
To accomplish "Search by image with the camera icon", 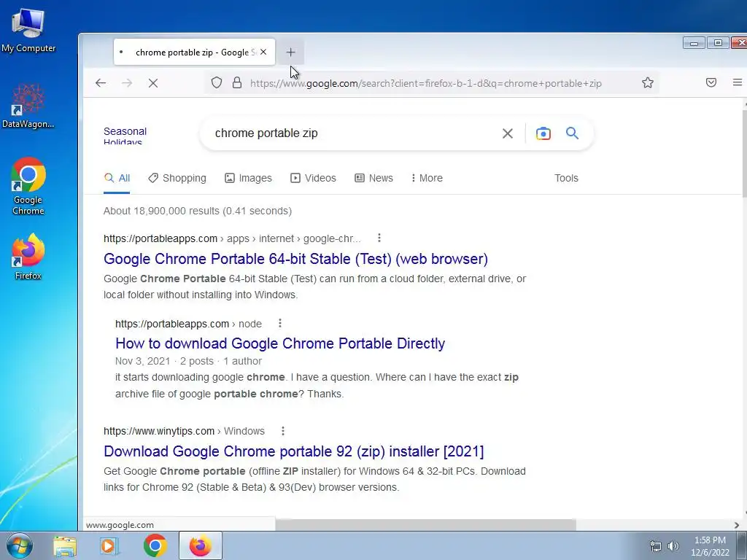I will pos(543,133).
